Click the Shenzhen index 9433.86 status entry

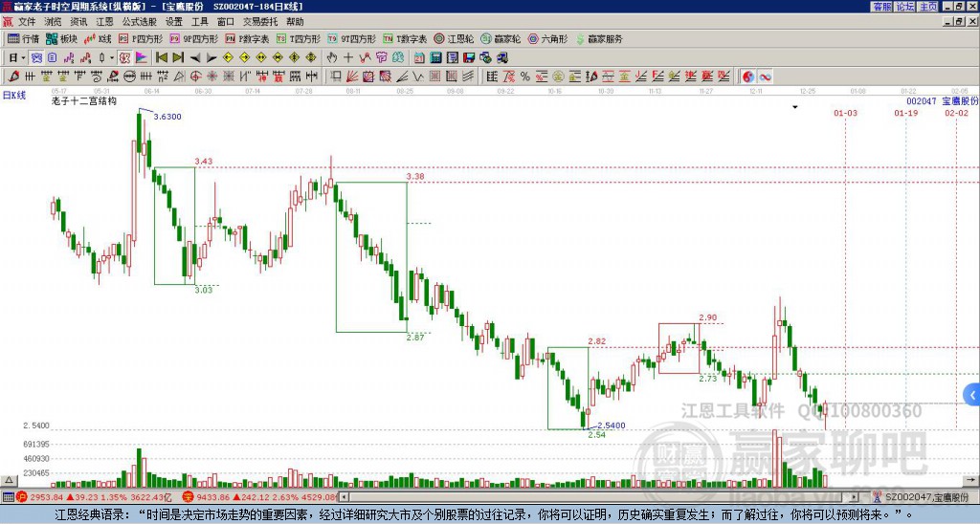click(260, 497)
